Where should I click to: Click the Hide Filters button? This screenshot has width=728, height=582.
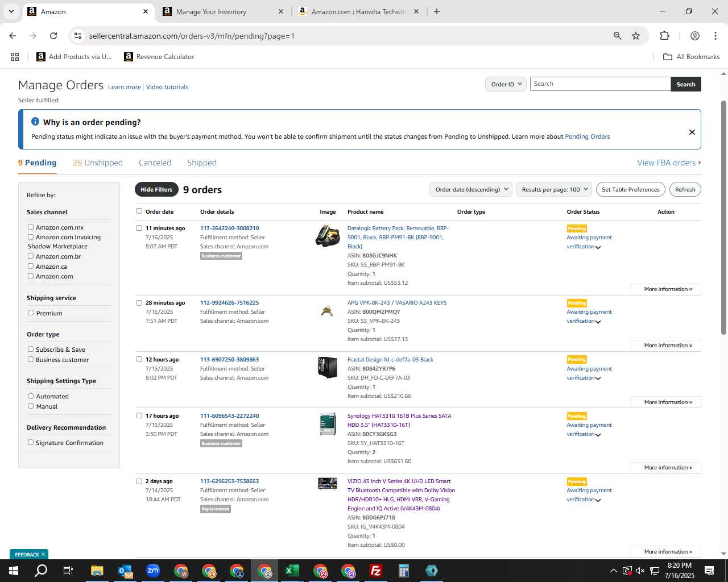[156, 189]
